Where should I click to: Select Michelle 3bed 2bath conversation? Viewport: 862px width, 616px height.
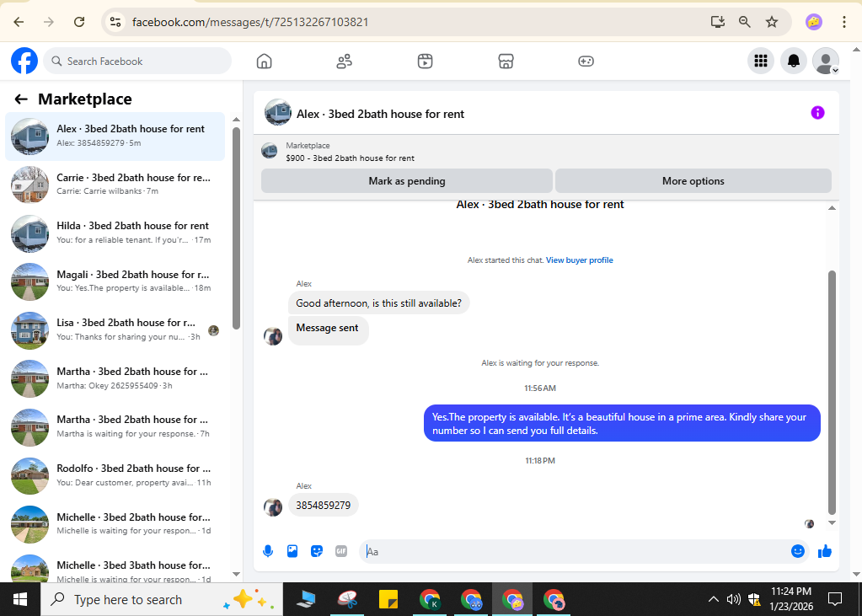point(115,524)
